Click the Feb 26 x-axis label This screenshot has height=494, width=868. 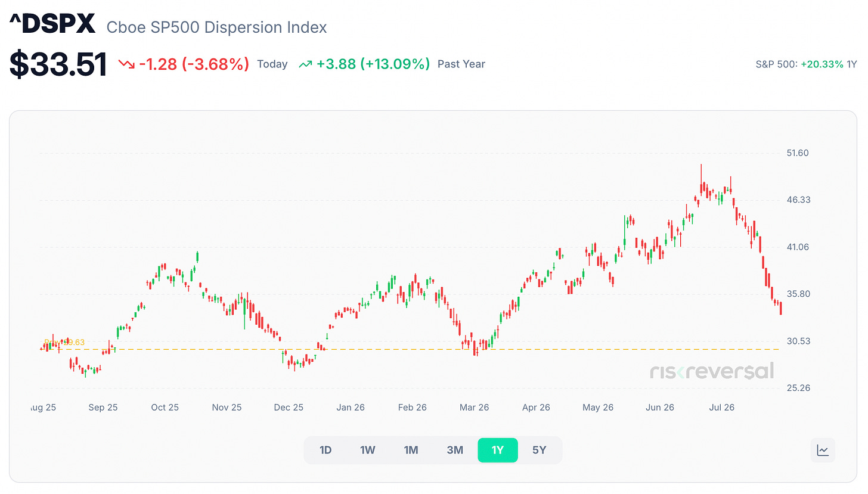point(413,408)
